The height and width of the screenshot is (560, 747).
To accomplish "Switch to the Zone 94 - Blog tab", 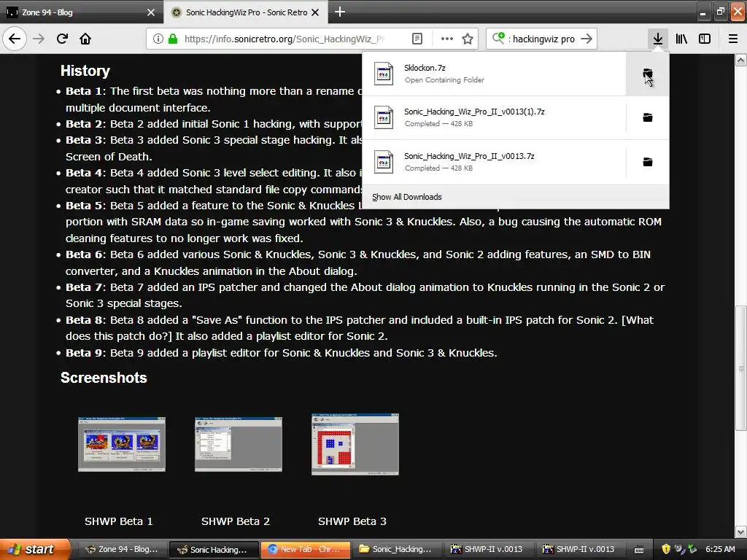I will point(82,12).
